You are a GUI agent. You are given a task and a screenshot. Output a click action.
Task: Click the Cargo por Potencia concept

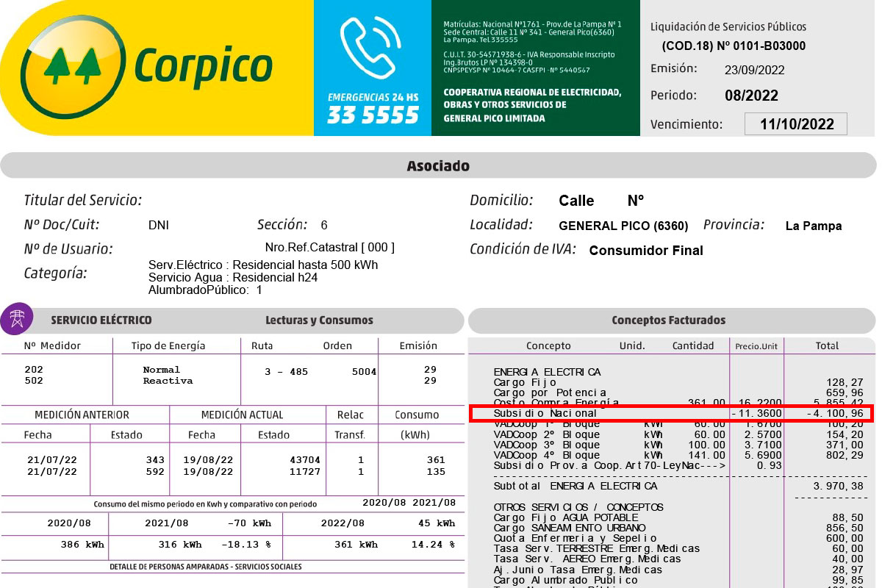point(551,392)
